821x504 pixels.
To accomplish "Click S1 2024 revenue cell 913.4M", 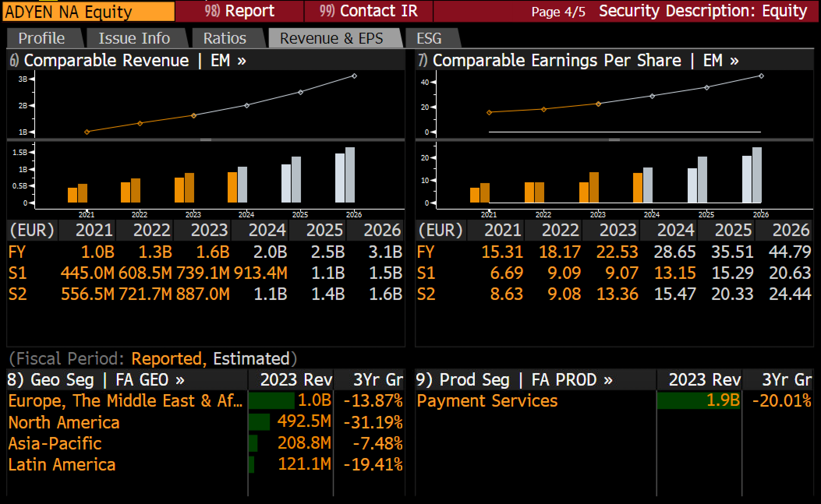I will (260, 273).
